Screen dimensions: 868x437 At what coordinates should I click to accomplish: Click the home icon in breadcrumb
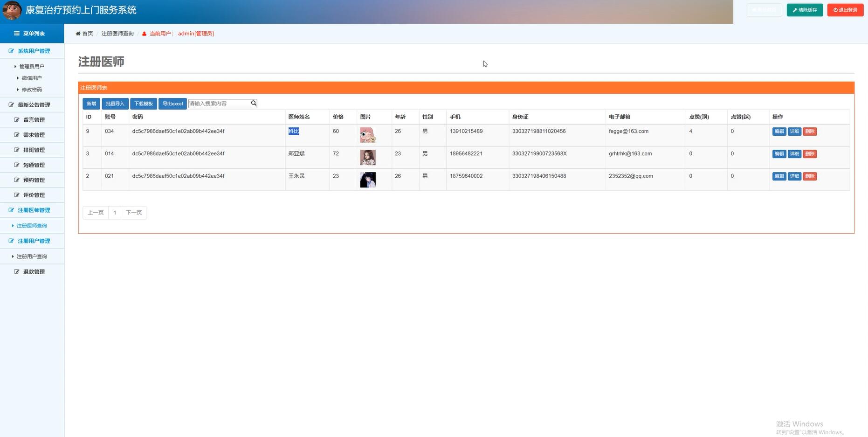pos(78,34)
